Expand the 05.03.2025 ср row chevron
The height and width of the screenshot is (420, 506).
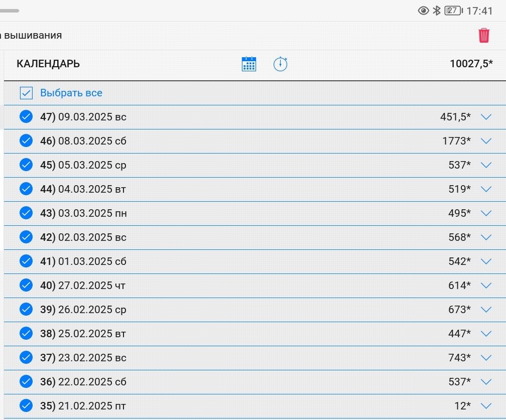point(485,165)
